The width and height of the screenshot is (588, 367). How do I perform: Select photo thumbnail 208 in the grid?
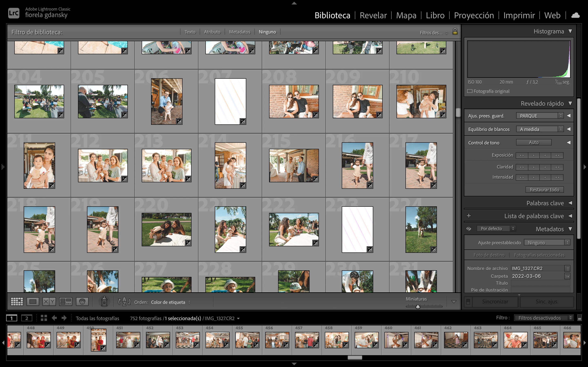click(294, 102)
